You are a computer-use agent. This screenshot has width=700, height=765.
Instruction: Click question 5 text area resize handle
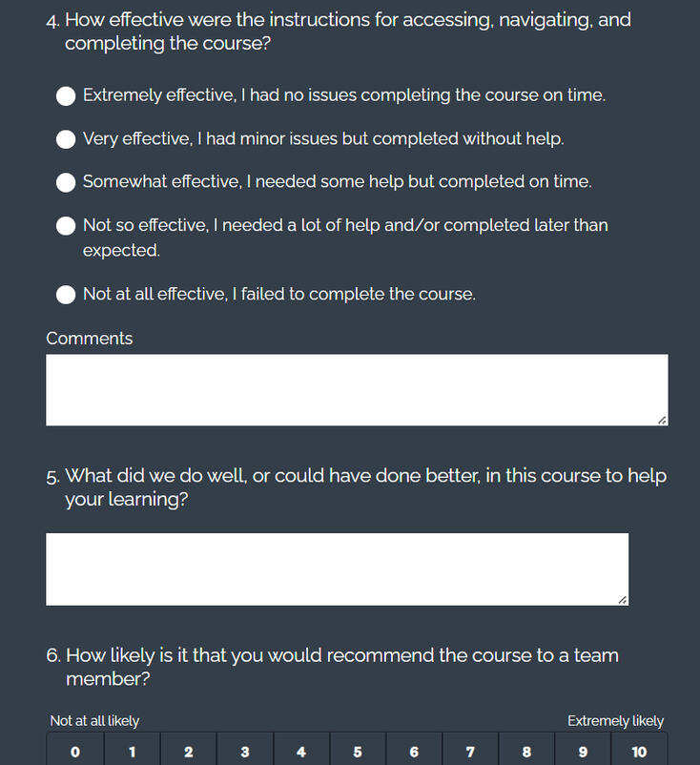(x=623, y=599)
